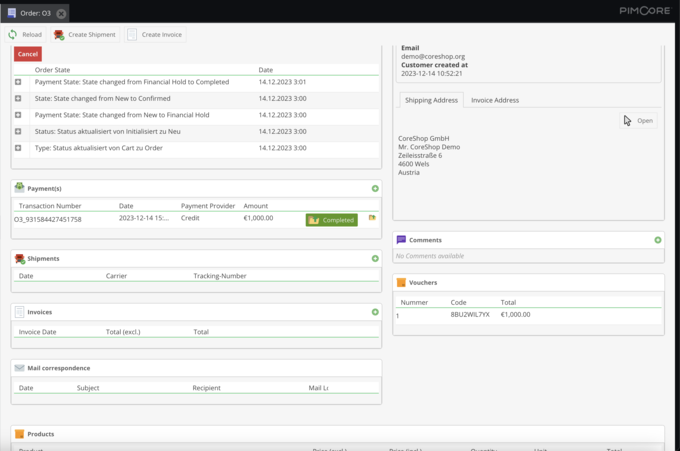This screenshot has height=451, width=680.
Task: Click the Invoices panel document icon
Action: point(20,312)
